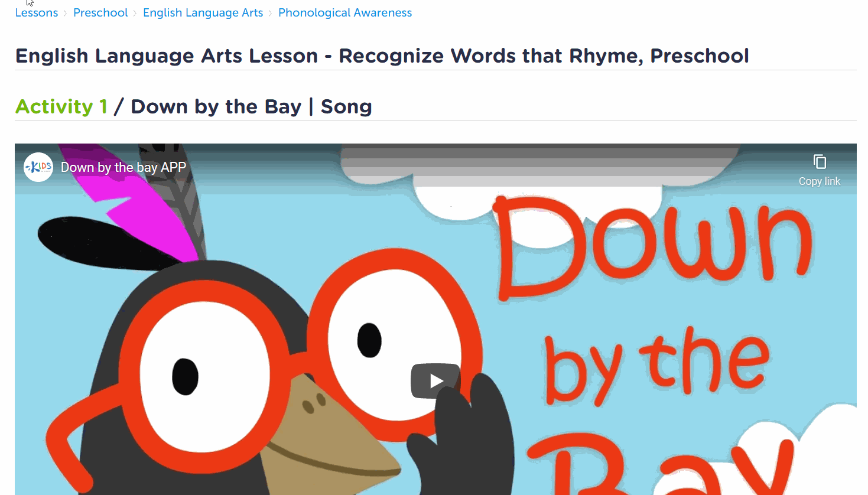The image size is (868, 495).
Task: Click the Copy link icon on video
Action: (820, 162)
